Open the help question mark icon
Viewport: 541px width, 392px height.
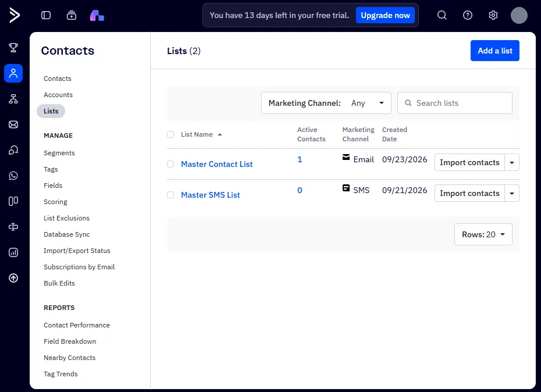click(x=468, y=15)
